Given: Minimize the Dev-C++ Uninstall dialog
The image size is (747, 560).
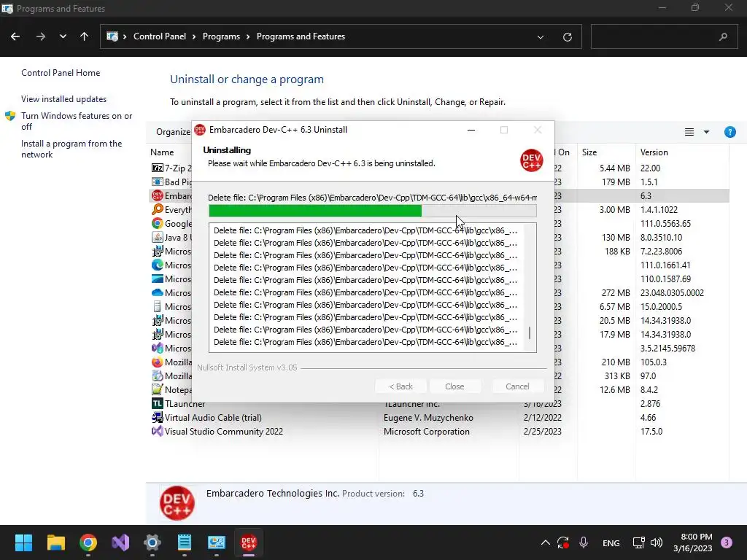Looking at the screenshot, I should pyautogui.click(x=471, y=130).
